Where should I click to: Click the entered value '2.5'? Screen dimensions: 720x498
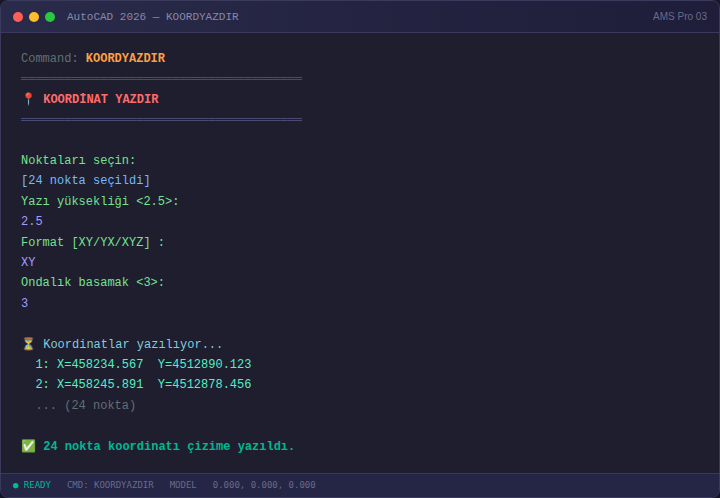click(x=32, y=221)
